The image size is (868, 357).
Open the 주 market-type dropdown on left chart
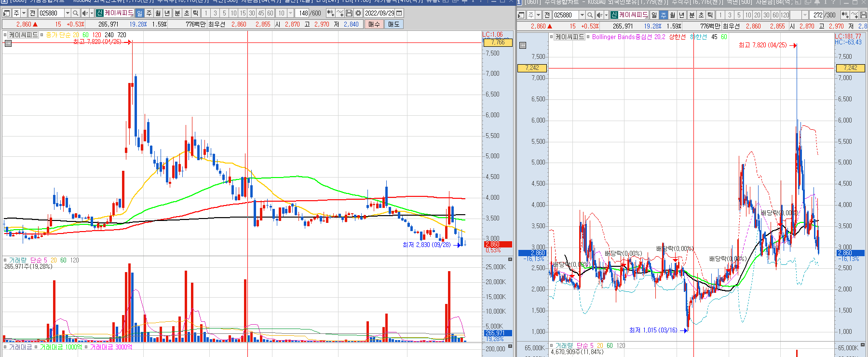[24, 13]
